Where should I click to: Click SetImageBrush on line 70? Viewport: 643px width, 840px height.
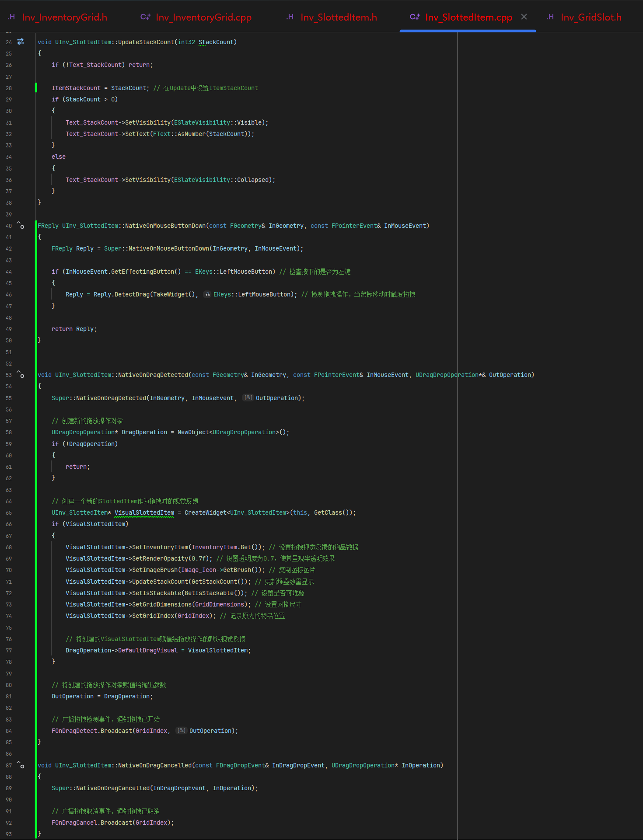(x=155, y=570)
